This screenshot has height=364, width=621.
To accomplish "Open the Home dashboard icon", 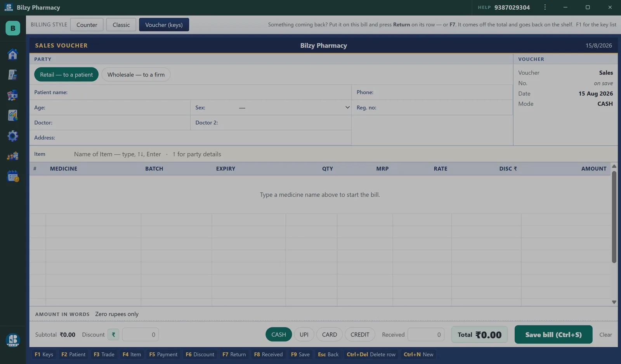I will coord(13,54).
